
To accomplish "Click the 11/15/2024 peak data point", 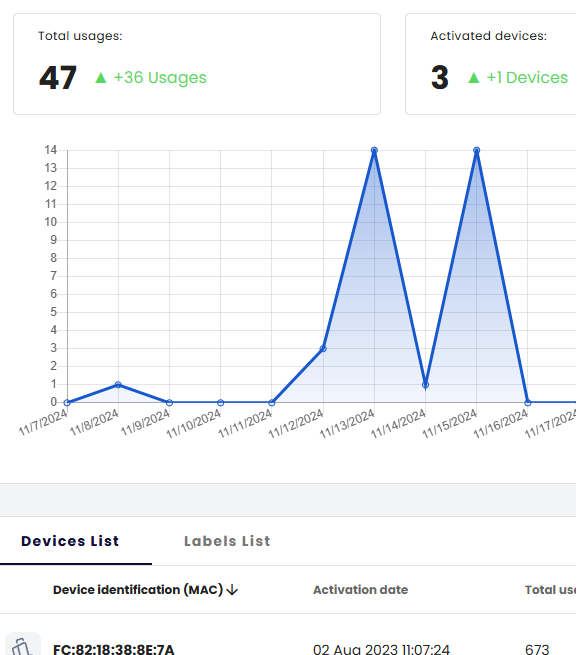I will point(476,150).
